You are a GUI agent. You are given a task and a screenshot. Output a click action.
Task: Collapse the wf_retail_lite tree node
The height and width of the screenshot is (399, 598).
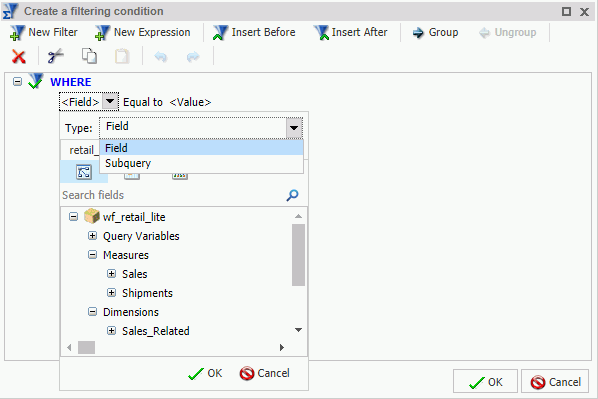pos(73,217)
